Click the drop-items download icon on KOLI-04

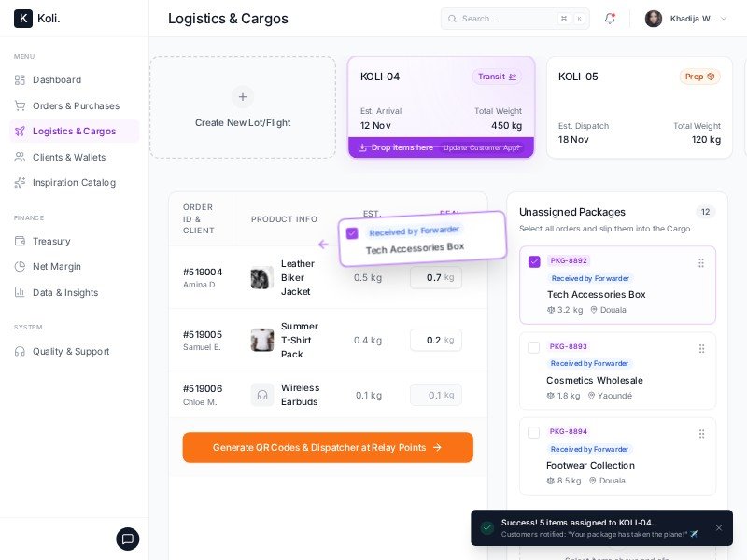[x=364, y=147]
